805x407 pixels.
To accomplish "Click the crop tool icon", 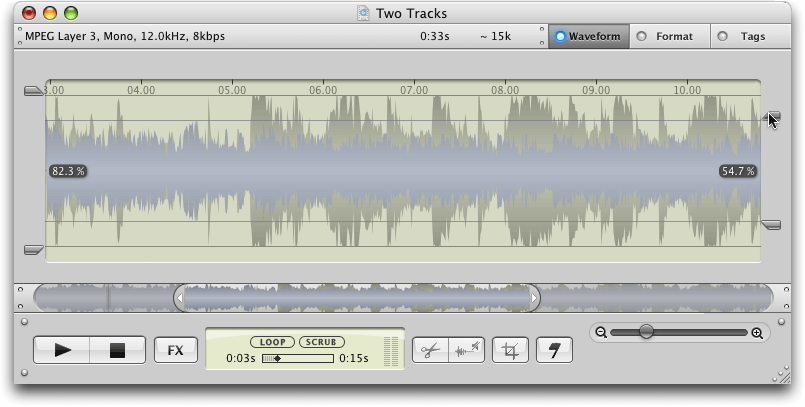I will point(510,350).
